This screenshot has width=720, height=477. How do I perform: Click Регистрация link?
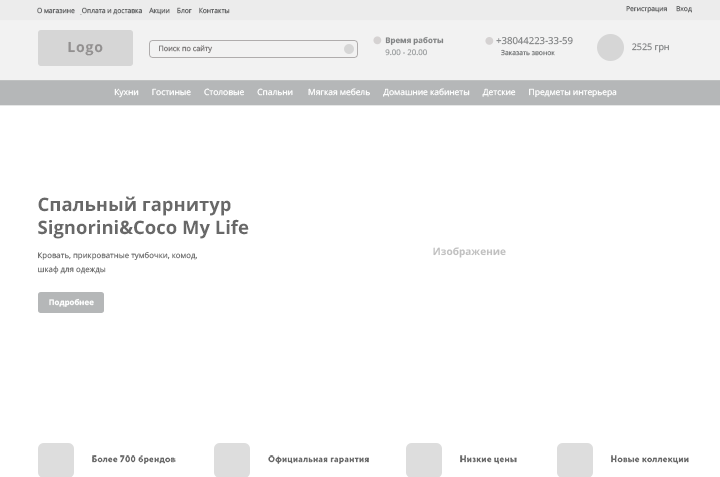(646, 9)
